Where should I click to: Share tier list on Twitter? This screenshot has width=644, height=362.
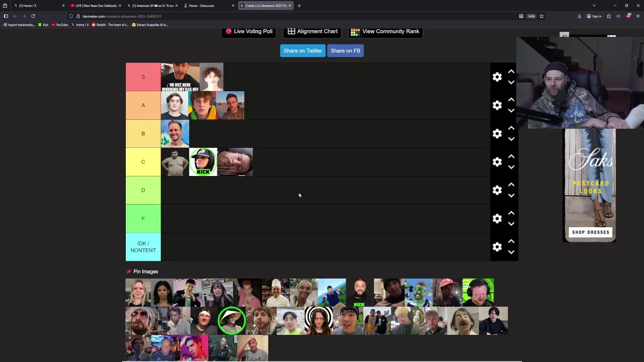[x=302, y=51]
